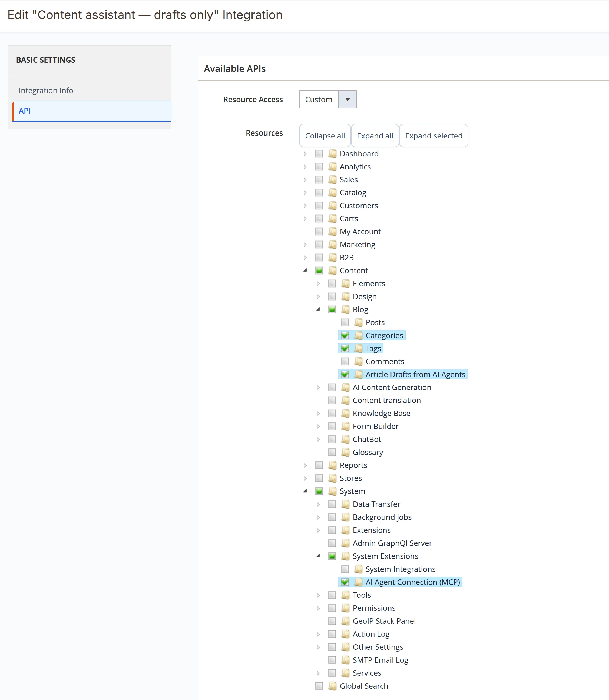609x700 pixels.
Task: Click the ChatBot folder icon
Action: point(345,439)
